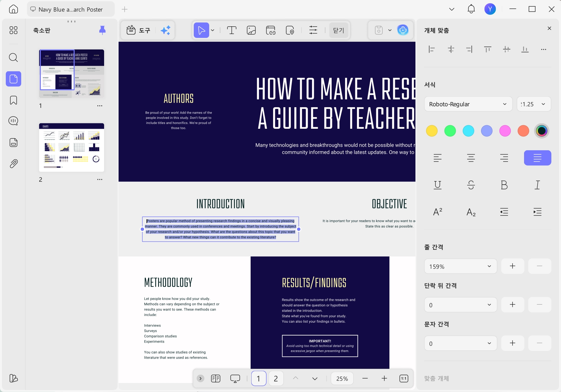The width and height of the screenshot is (561, 392).
Task: Pick the yellow text color swatch
Action: 432,131
